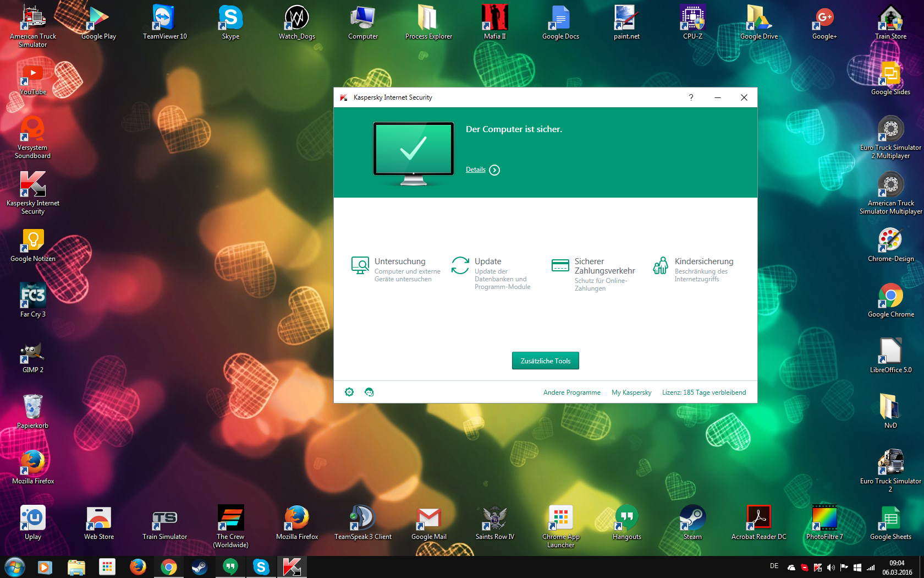Image resolution: width=924 pixels, height=578 pixels.
Task: Select the Chrome-Design desktop icon
Action: click(891, 244)
